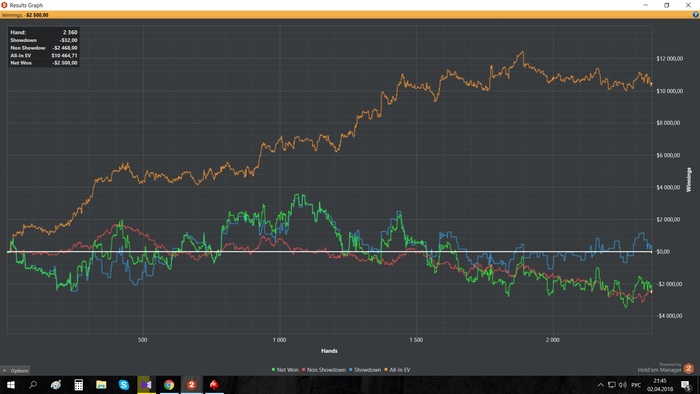Image resolution: width=700 pixels, height=394 pixels.
Task: Click the All-In EV $10 464,71 stat row
Action: tap(44, 55)
